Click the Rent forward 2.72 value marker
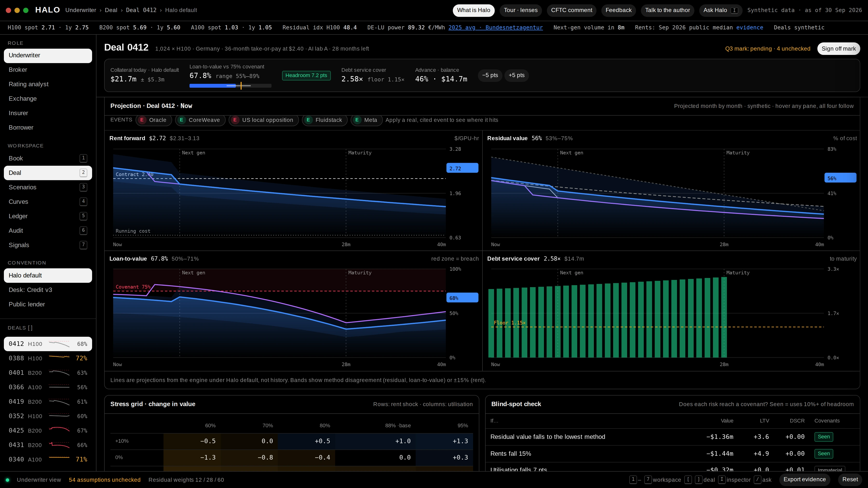The image size is (868, 488). point(462,168)
